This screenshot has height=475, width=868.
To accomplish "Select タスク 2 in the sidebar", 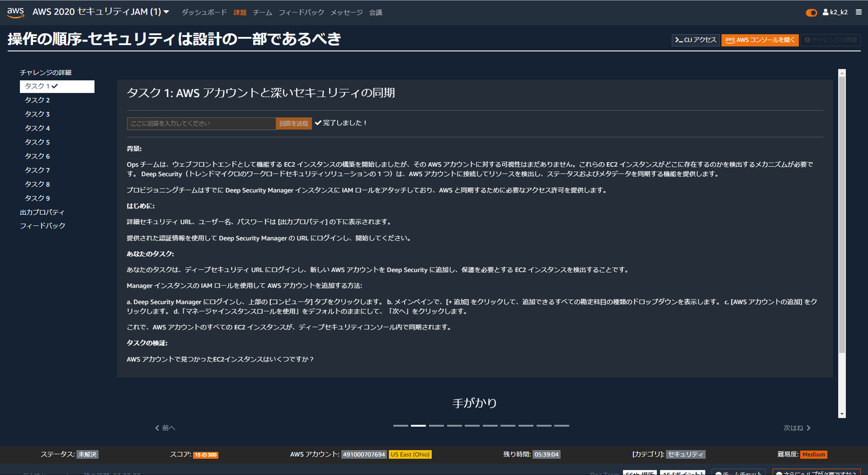I will click(x=37, y=100).
